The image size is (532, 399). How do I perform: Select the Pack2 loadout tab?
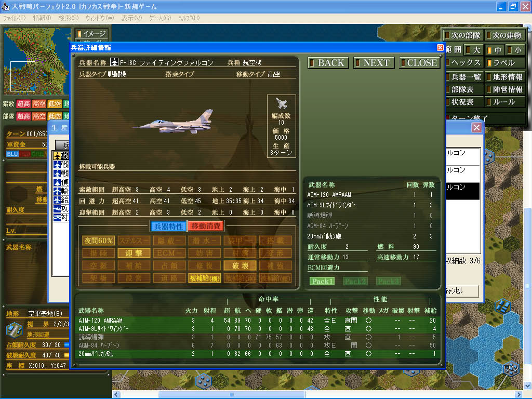tap(355, 281)
